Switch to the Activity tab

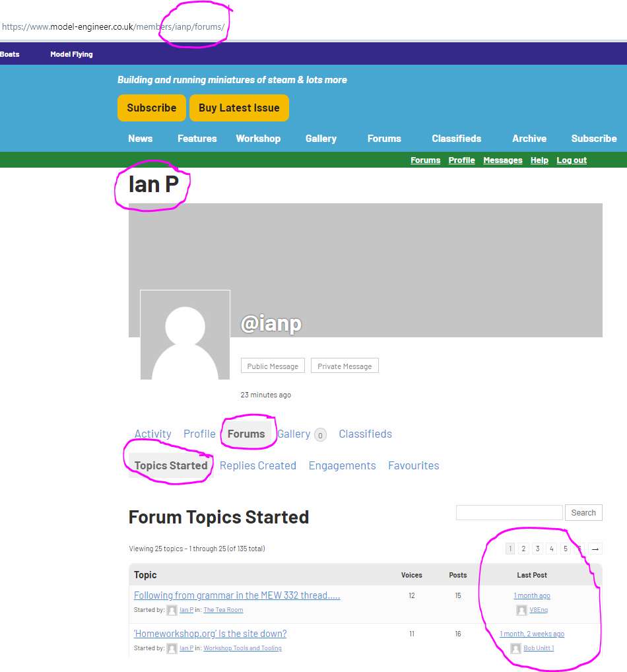pyautogui.click(x=152, y=434)
